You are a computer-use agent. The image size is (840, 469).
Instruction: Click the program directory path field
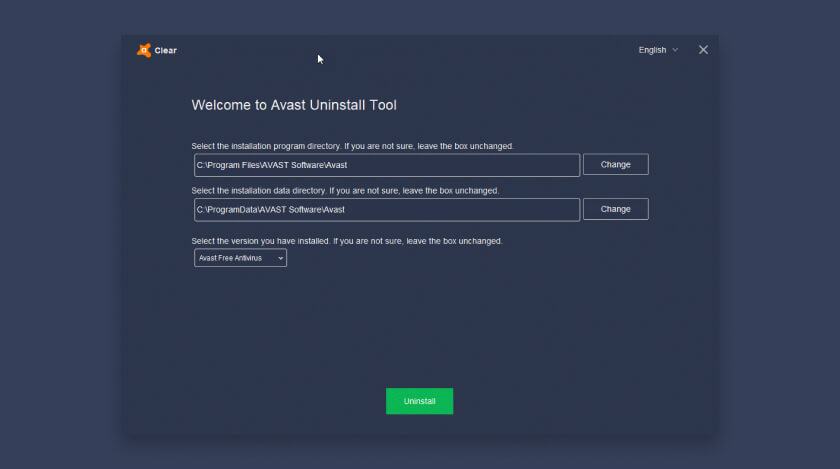(x=387, y=165)
